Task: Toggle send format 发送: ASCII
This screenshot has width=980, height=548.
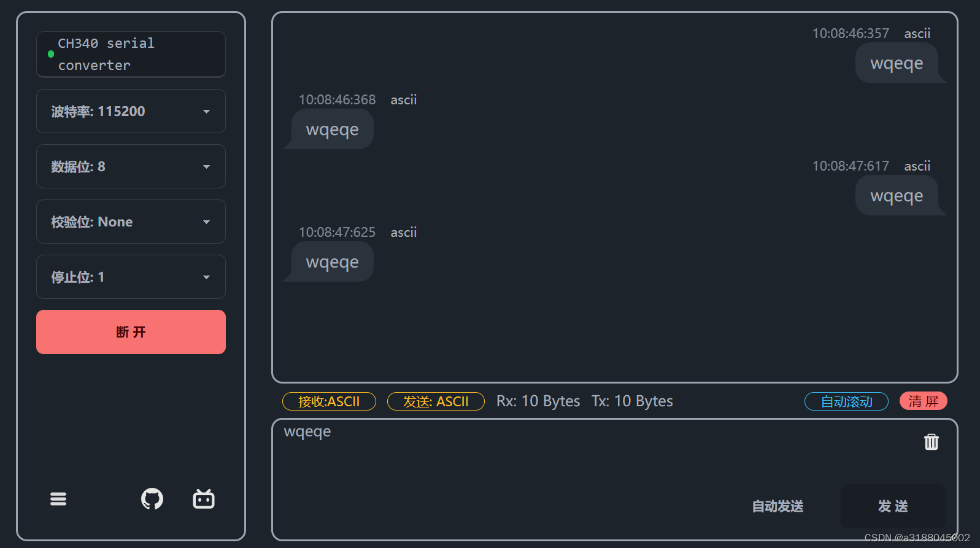Action: (436, 401)
